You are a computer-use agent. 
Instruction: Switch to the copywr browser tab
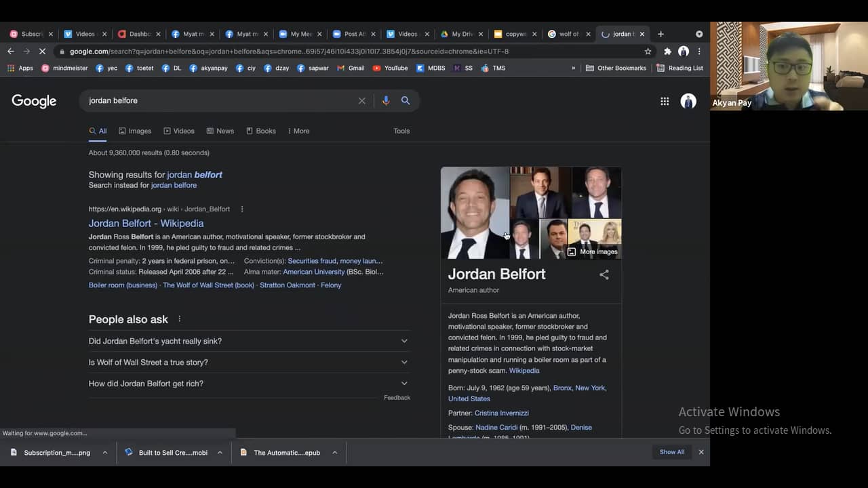coord(515,34)
